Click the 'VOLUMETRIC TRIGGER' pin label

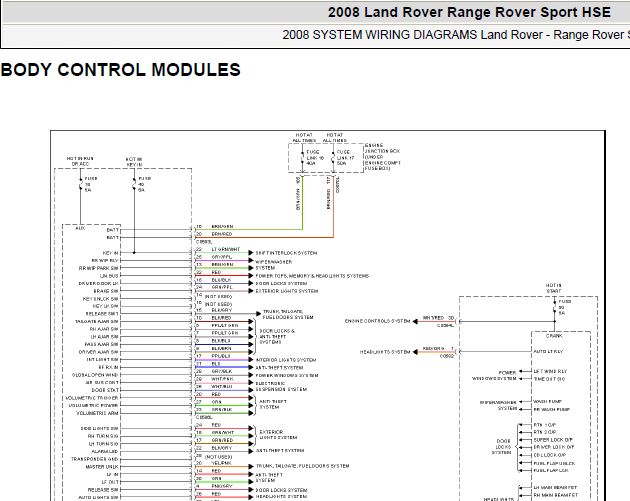(x=92, y=398)
